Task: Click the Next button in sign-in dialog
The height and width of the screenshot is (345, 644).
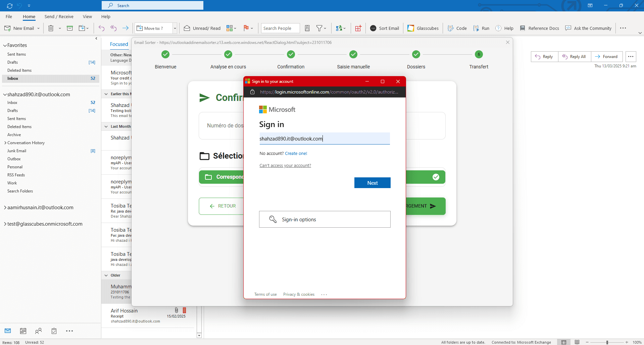Action: (x=372, y=183)
